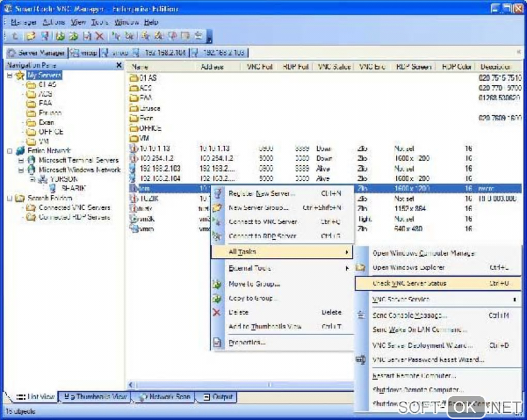Click the New Server Group folder toolbar icon
This screenshot has width=527, height=420.
pos(30,36)
